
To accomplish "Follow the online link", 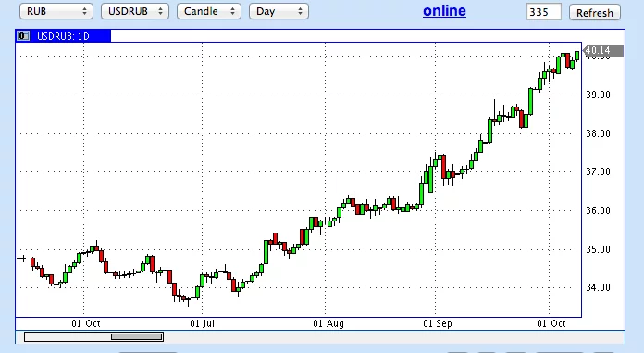I will coord(444,11).
